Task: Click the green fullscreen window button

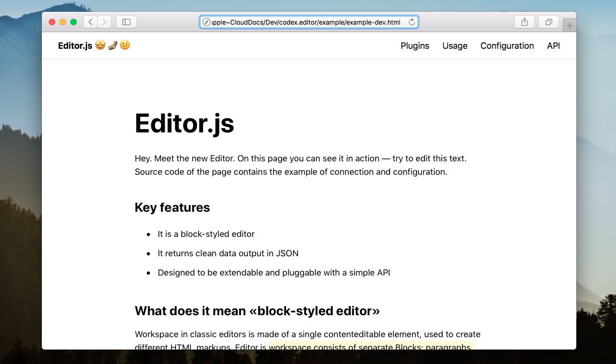Action: point(74,22)
